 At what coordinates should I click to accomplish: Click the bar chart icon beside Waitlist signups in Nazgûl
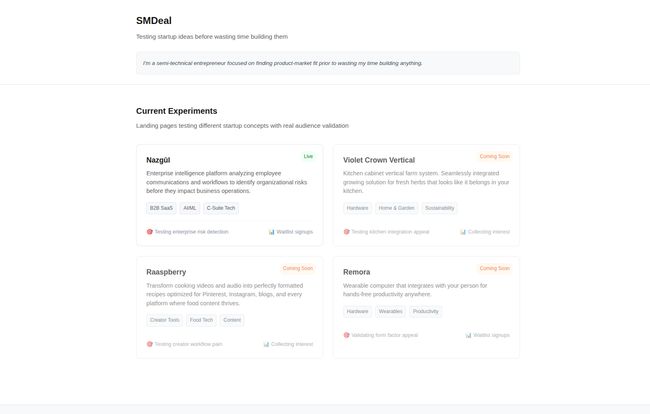[x=272, y=232]
